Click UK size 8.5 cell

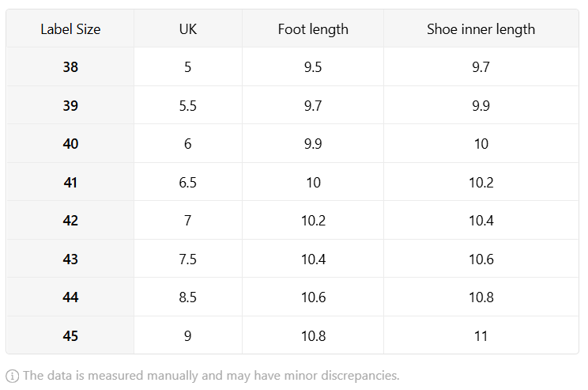click(x=188, y=297)
